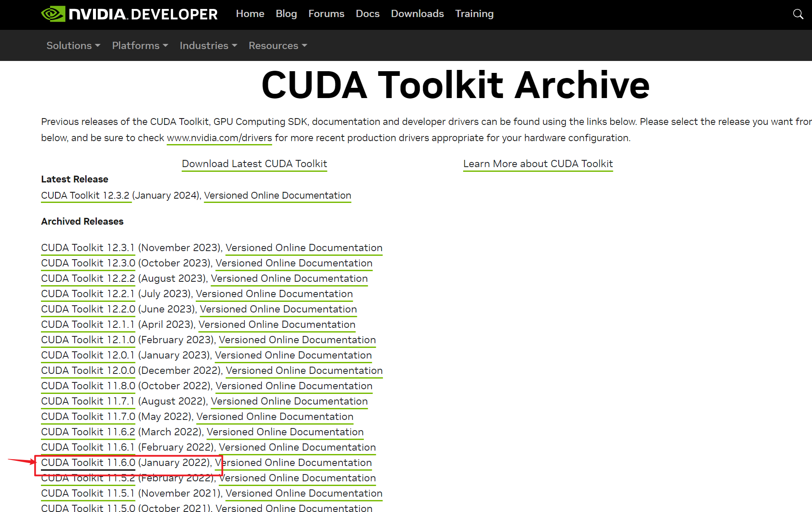Follow the www.nvidia.com/drivers link
The image size is (812, 512).
coord(219,138)
